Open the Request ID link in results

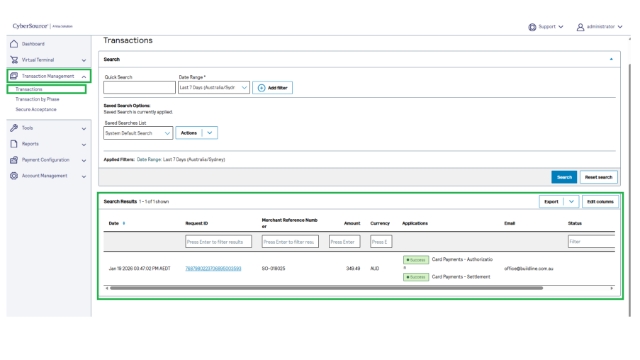point(213,268)
